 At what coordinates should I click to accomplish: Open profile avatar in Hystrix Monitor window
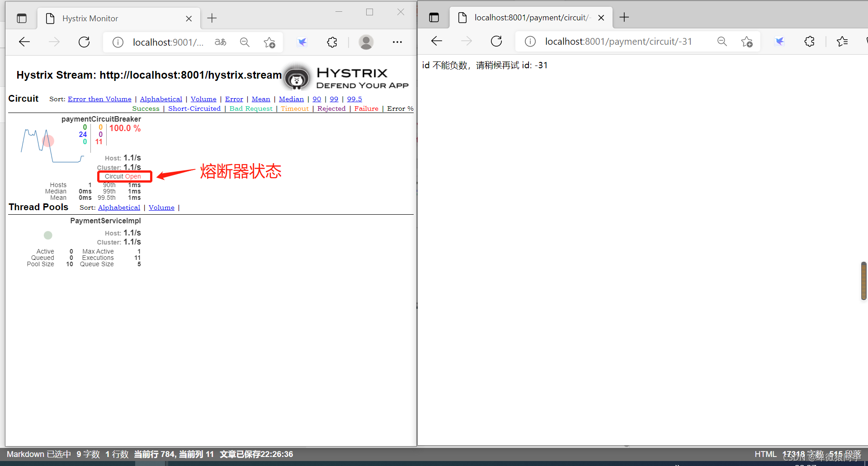coord(366,42)
